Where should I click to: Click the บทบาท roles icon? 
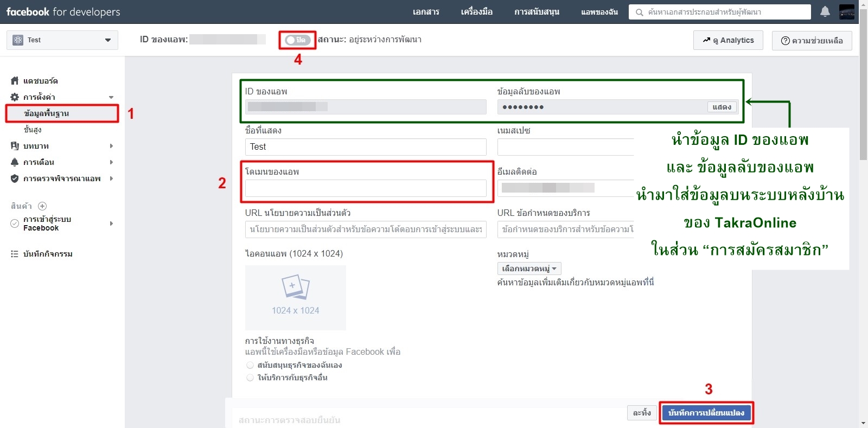(x=15, y=146)
